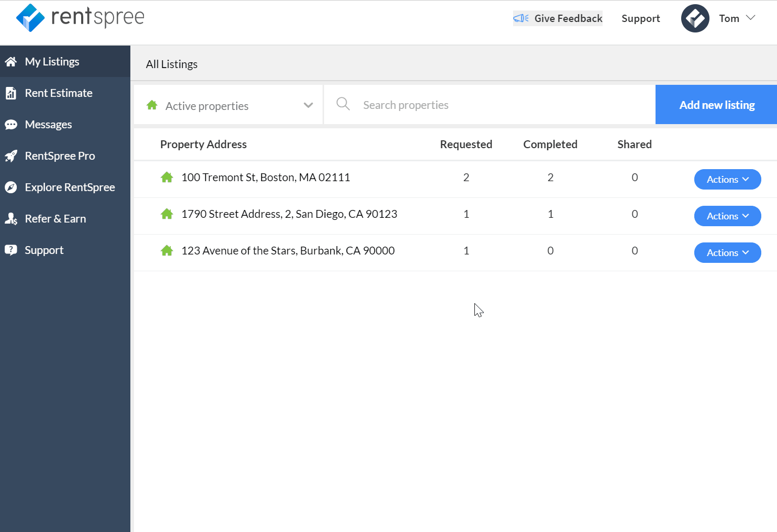Image resolution: width=777 pixels, height=532 pixels.
Task: Click the Messages chat bubble icon
Action: pos(11,125)
